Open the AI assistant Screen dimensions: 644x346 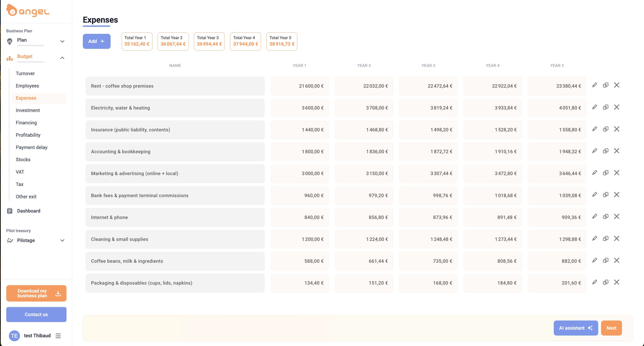tap(576, 328)
